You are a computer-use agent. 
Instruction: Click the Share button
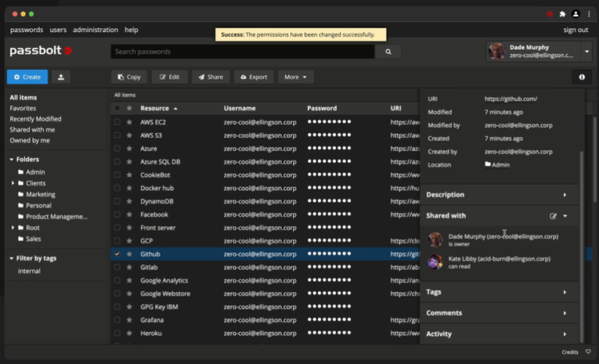coord(211,76)
